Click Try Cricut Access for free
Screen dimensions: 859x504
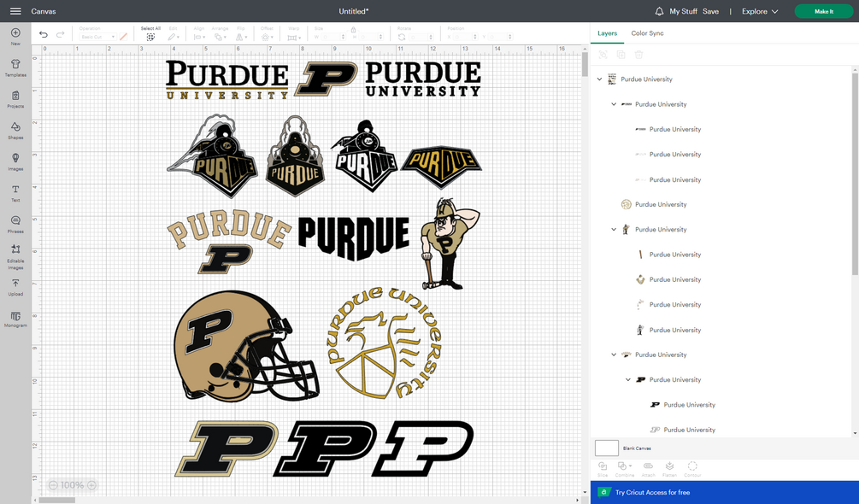652,493
